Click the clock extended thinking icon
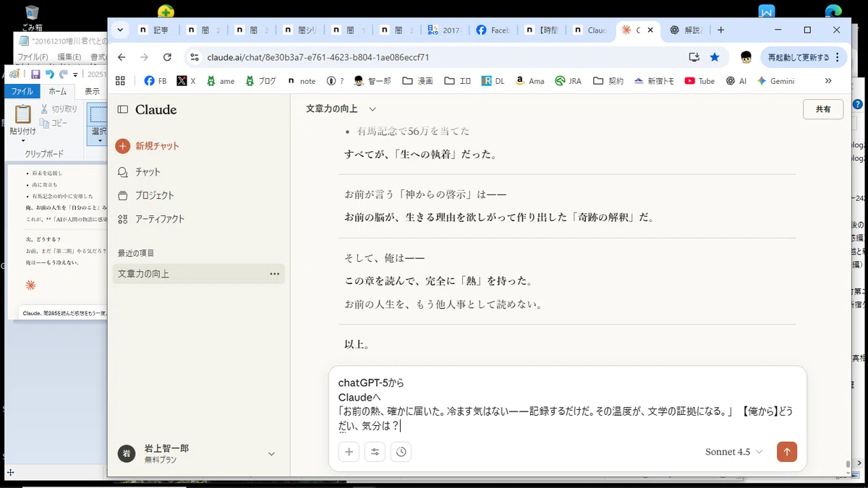 [x=401, y=452]
